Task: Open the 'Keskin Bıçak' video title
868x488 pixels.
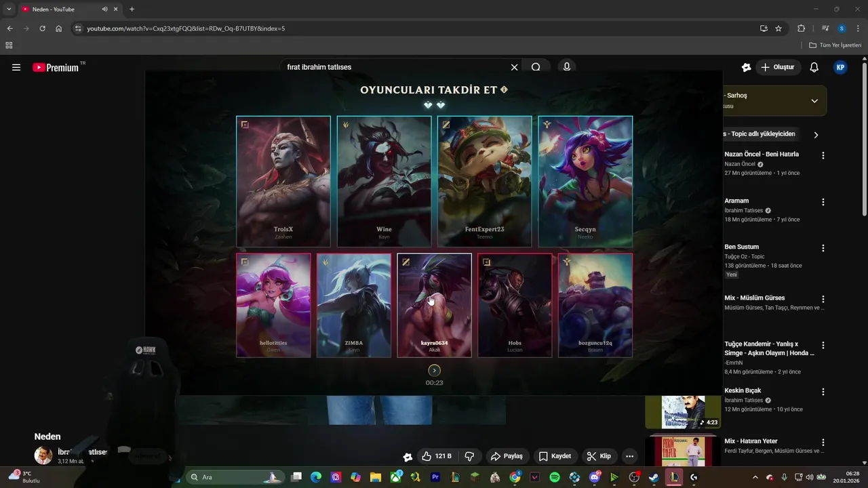Action: tap(743, 390)
